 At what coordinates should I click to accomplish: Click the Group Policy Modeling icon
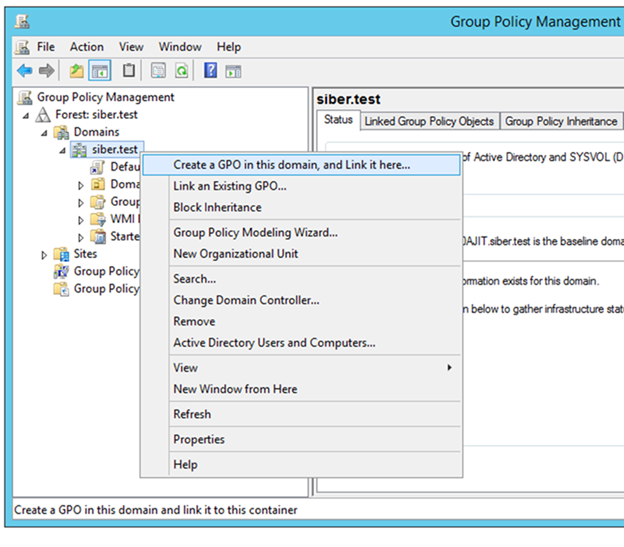tap(61, 271)
